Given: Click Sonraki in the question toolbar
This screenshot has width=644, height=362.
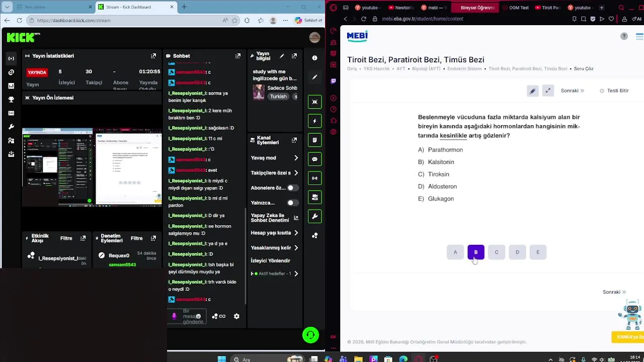Looking at the screenshot, I should pyautogui.click(x=573, y=90).
